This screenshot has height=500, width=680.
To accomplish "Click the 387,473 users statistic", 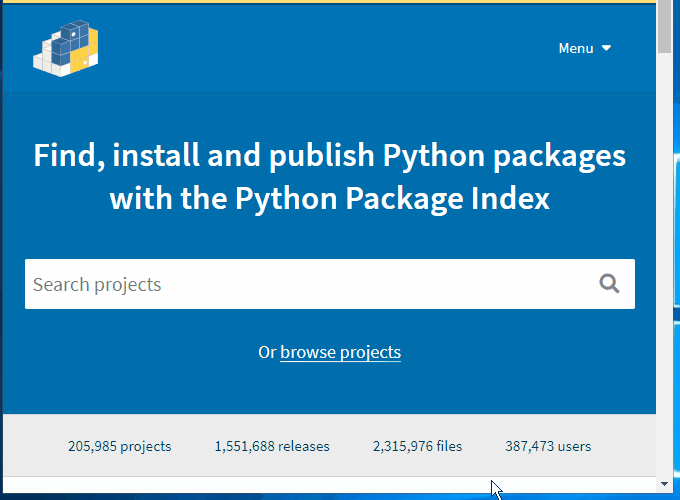I will pyautogui.click(x=548, y=446).
